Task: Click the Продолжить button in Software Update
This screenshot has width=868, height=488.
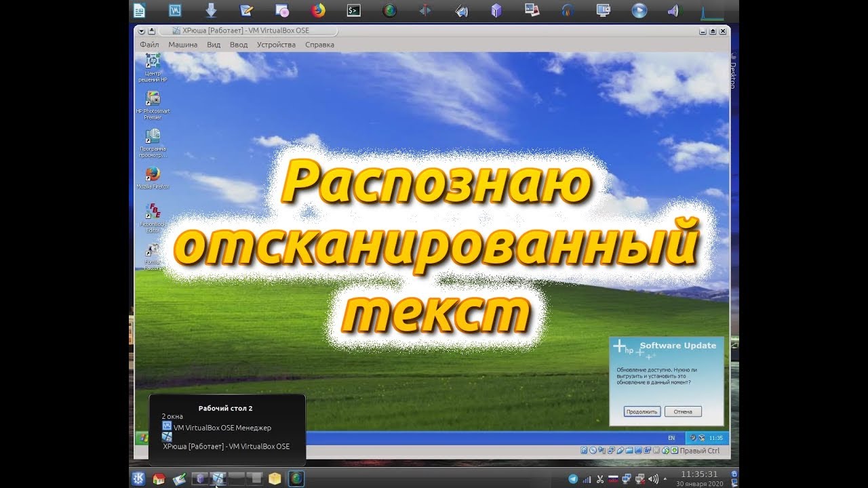Action: pyautogui.click(x=642, y=411)
